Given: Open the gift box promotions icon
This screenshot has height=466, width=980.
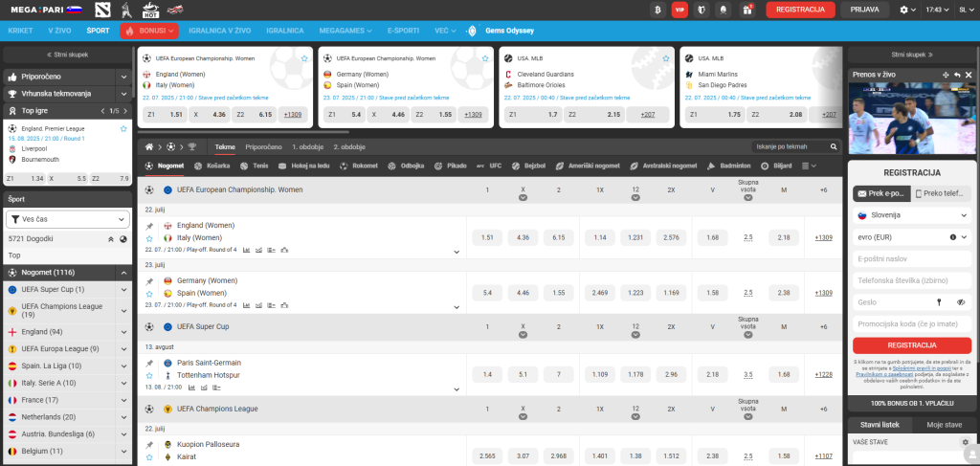Looking at the screenshot, I should (x=746, y=10).
